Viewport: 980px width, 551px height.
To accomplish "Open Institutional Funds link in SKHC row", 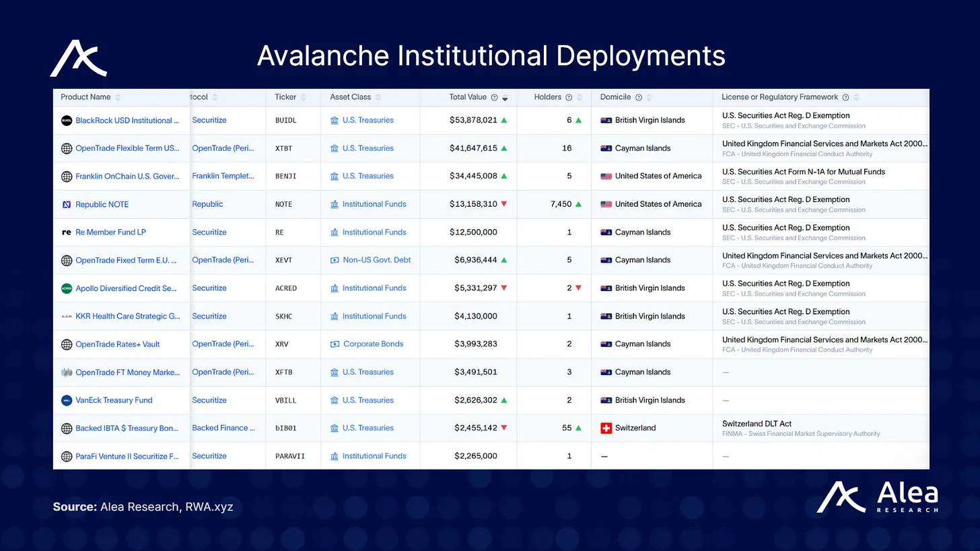I will (374, 316).
